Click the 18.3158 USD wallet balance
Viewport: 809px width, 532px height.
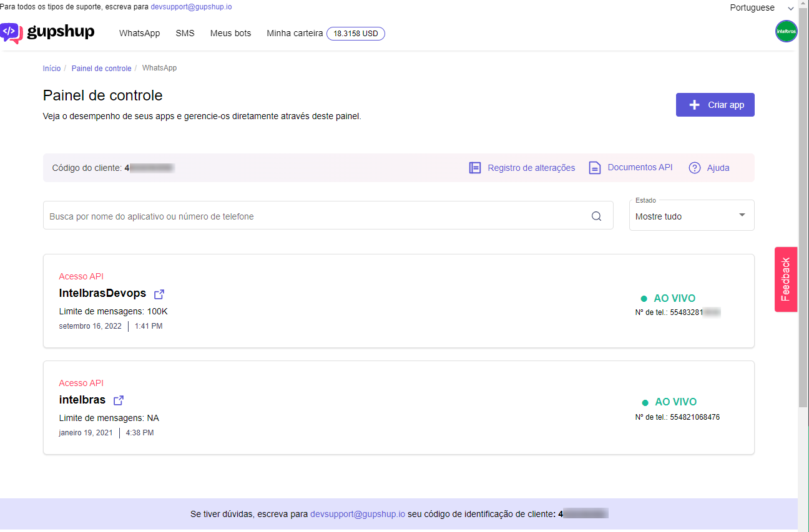356,34
